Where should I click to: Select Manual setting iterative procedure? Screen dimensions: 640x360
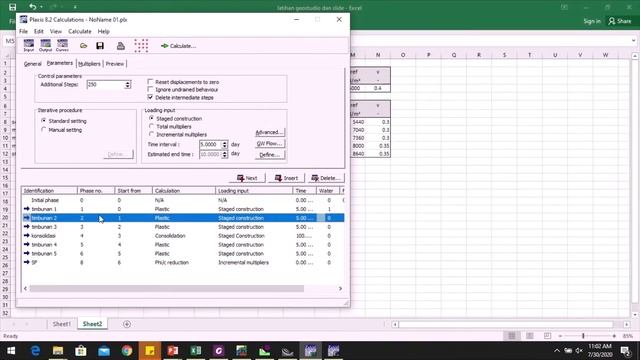click(44, 129)
